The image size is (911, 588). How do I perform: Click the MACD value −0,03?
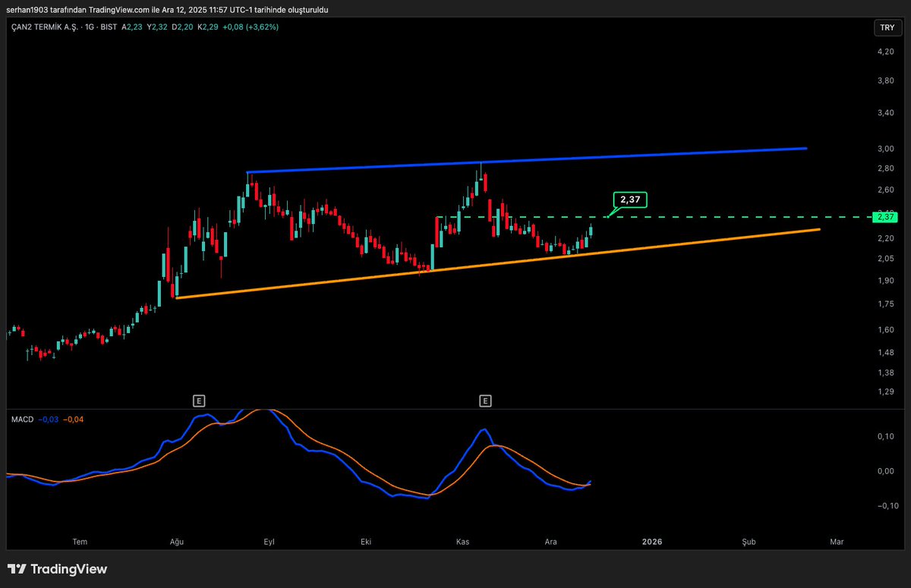coord(48,419)
